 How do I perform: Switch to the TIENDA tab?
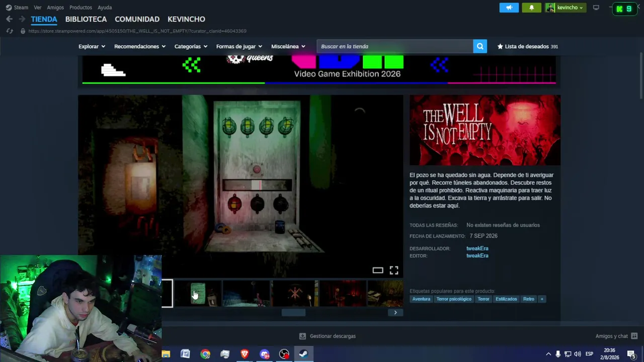click(x=44, y=19)
